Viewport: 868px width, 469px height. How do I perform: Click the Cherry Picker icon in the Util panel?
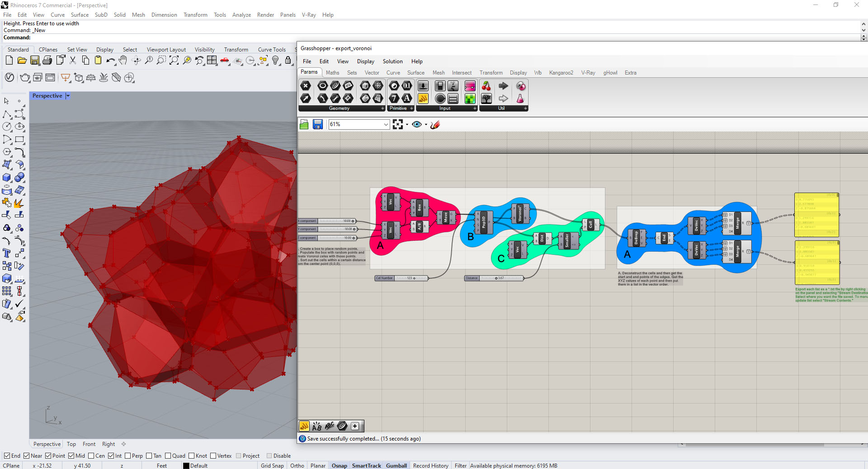coord(486,86)
